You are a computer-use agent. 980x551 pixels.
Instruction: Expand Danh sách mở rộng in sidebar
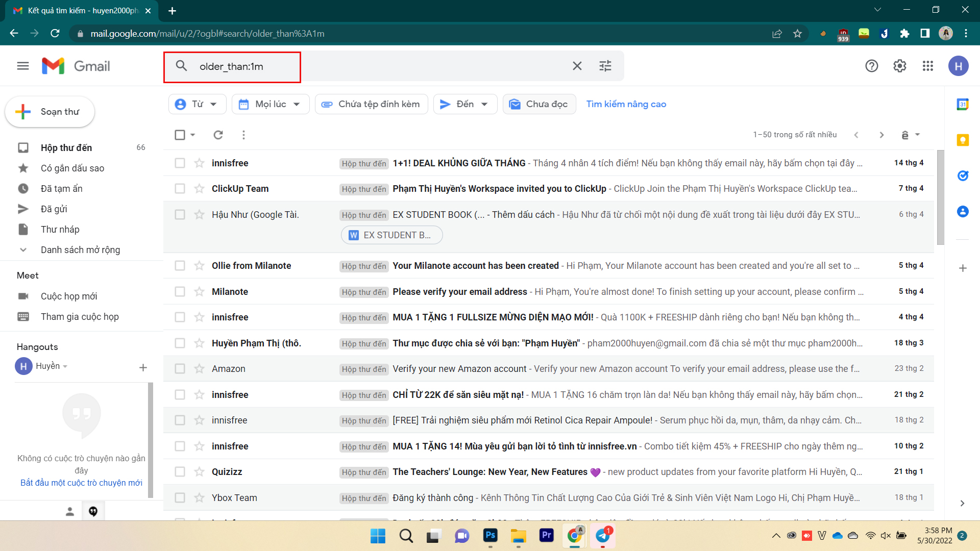point(81,249)
